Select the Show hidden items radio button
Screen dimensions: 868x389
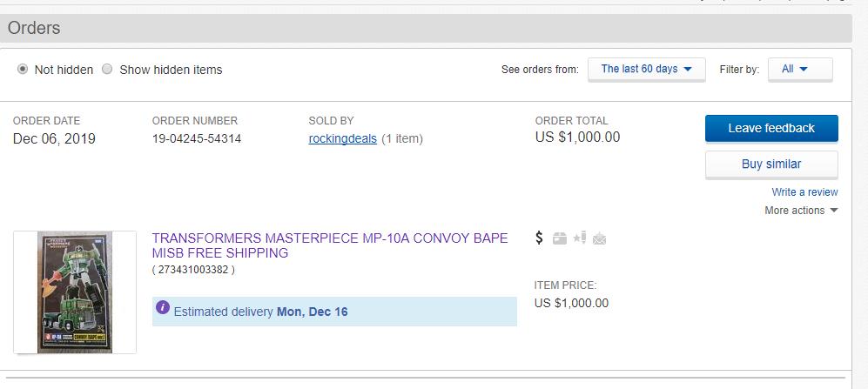[x=107, y=69]
